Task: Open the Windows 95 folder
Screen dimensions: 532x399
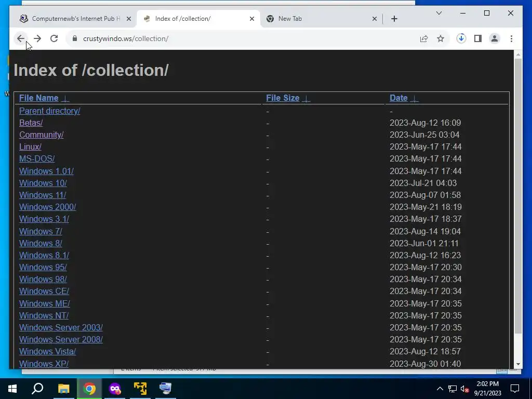Action: tap(43, 268)
